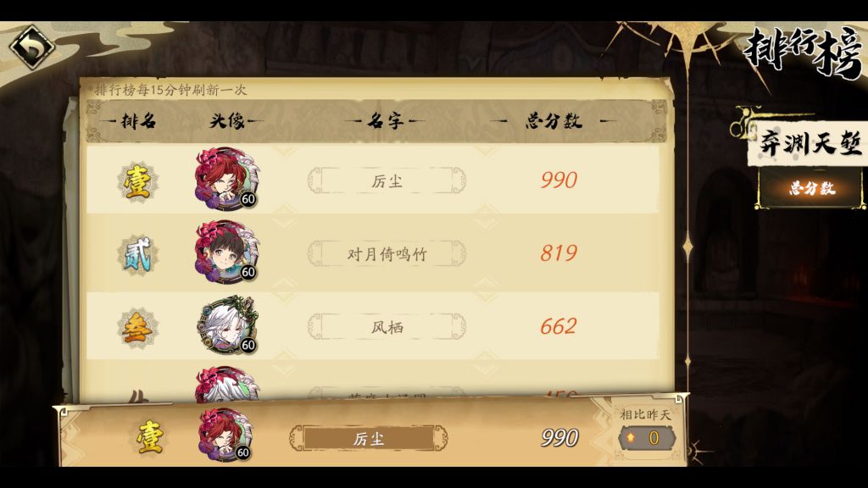This screenshot has height=488, width=868.
Task: Click score 819 in second row
Action: click(x=559, y=253)
